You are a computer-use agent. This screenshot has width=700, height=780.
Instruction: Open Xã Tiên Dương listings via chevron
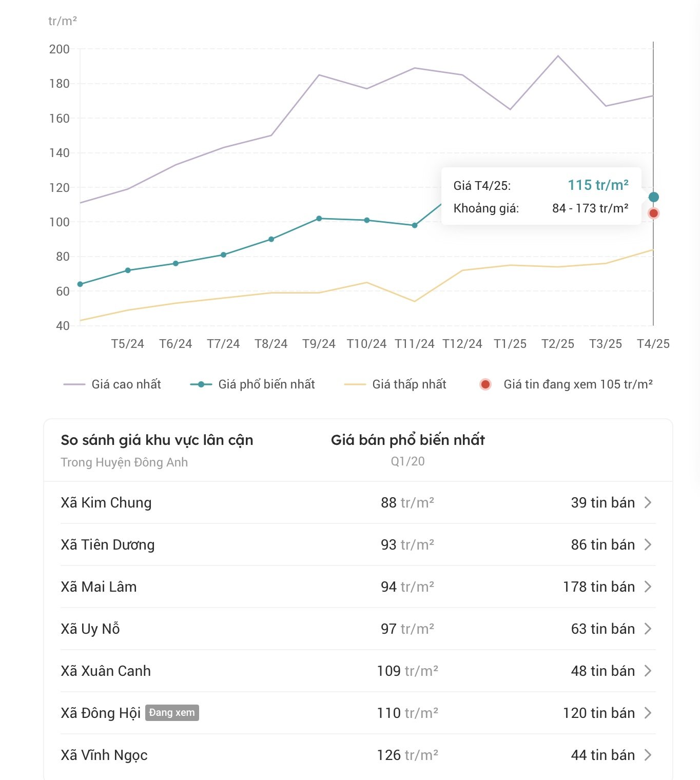point(648,544)
